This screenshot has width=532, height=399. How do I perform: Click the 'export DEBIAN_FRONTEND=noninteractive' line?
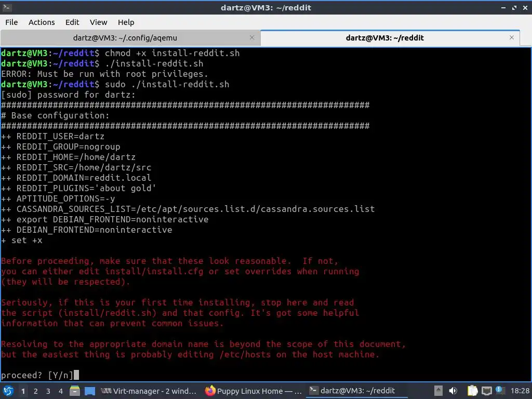tap(104, 219)
